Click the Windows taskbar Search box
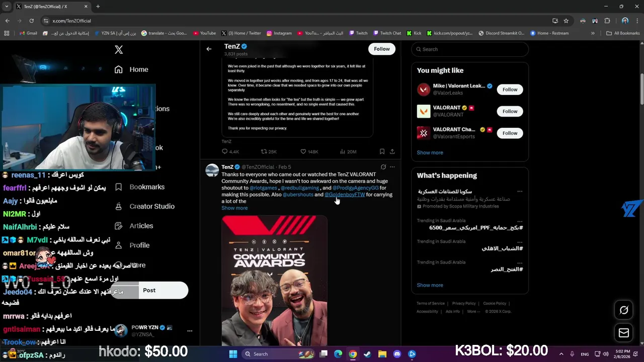 point(278,354)
